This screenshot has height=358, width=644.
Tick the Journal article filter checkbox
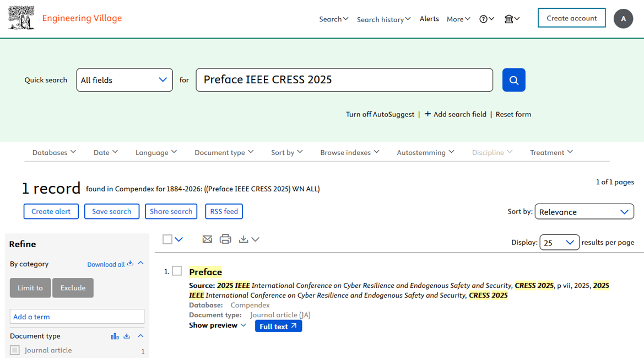pos(15,350)
